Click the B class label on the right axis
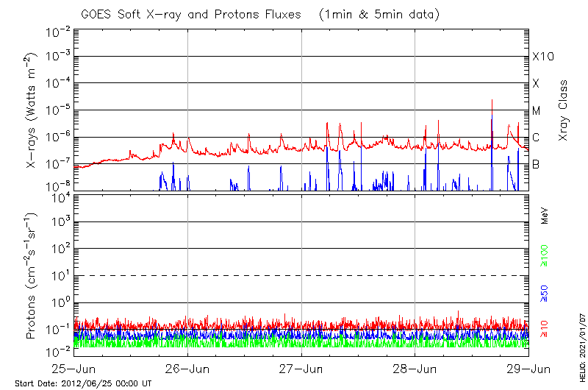The width and height of the screenshot is (588, 390). click(x=537, y=164)
